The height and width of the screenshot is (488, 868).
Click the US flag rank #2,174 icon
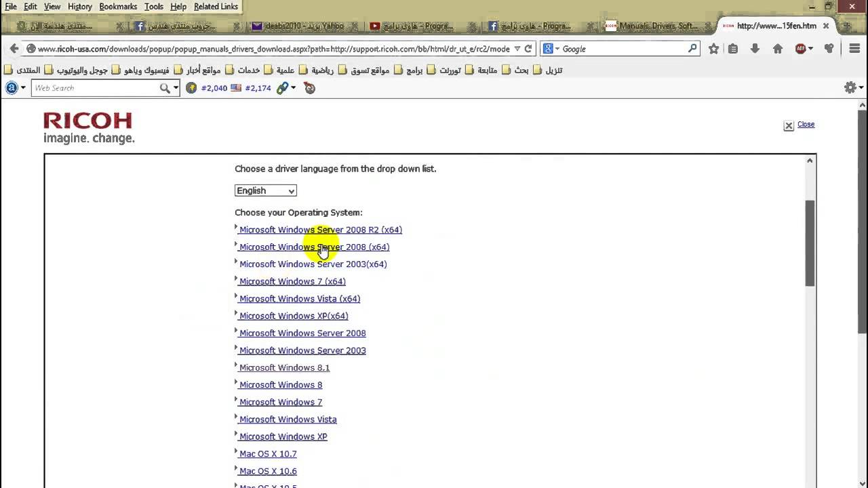point(236,88)
